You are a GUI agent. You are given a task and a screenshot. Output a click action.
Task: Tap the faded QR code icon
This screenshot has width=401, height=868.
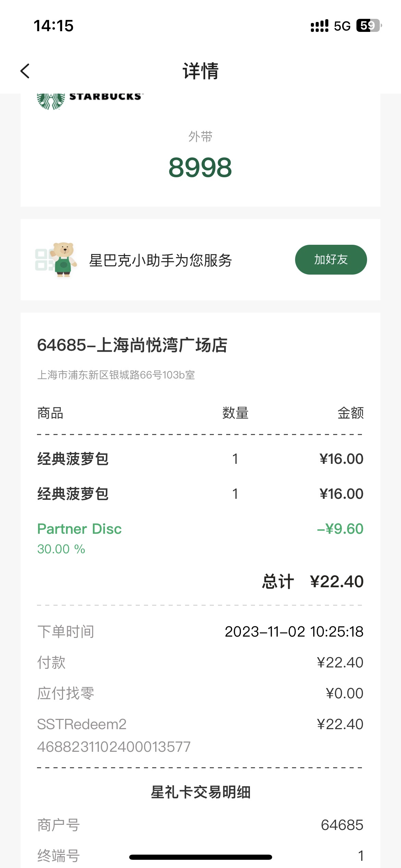(44, 260)
